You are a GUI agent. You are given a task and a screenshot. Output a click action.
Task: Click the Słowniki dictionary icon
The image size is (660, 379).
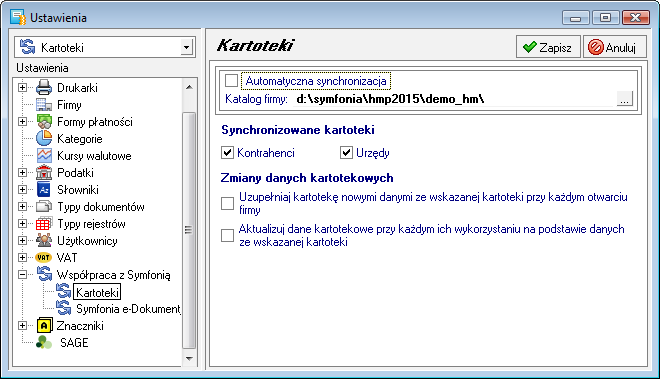[x=44, y=190]
